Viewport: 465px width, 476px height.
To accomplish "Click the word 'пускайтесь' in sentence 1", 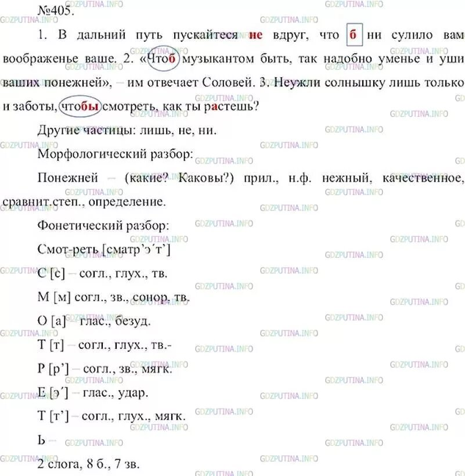I will tap(205, 35).
